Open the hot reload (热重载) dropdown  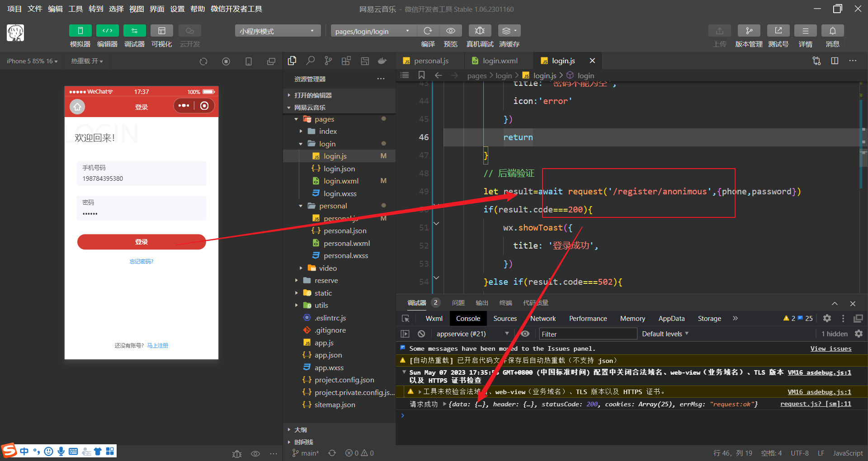[x=87, y=61]
